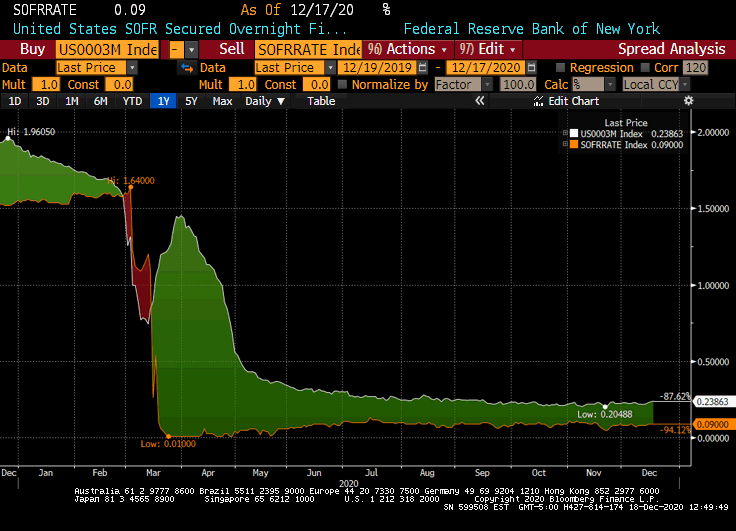736x531 pixels.
Task: Click the SOFRRATE ticker header text
Action: tap(45, 10)
